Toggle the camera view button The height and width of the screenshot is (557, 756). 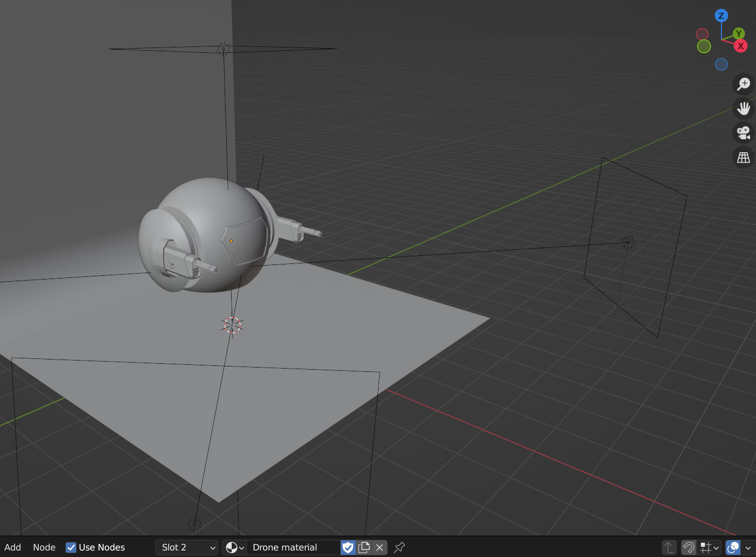click(x=744, y=133)
